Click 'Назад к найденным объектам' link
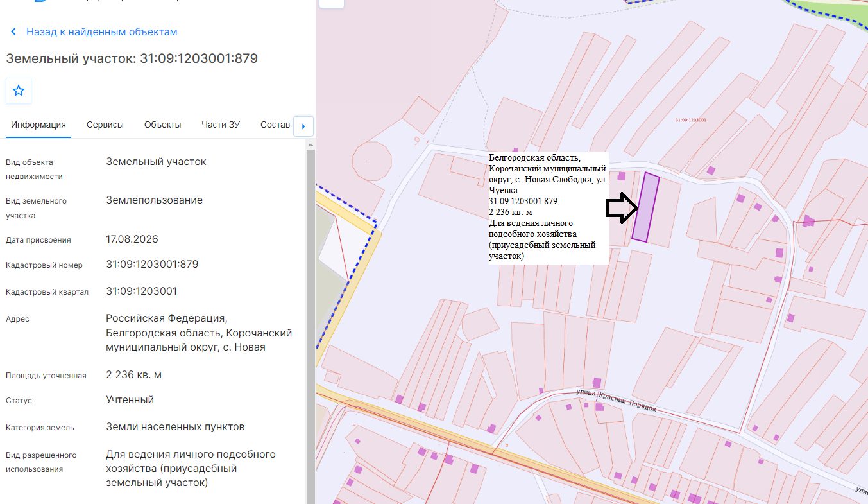The image size is (868, 504). coord(101,31)
